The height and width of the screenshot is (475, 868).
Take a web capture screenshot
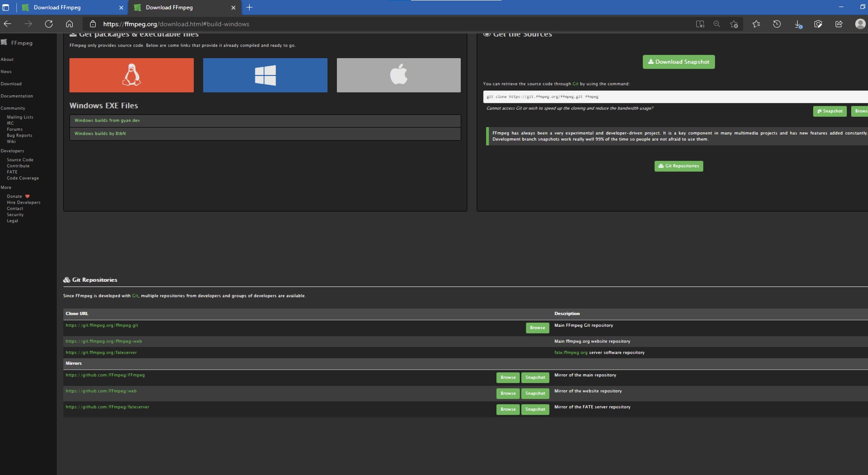click(818, 24)
